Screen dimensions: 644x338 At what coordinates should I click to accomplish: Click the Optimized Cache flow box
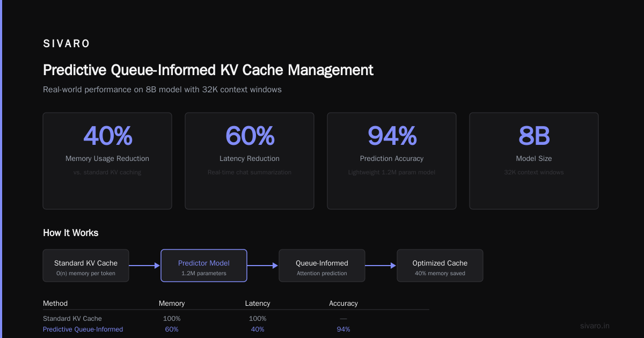pos(440,266)
